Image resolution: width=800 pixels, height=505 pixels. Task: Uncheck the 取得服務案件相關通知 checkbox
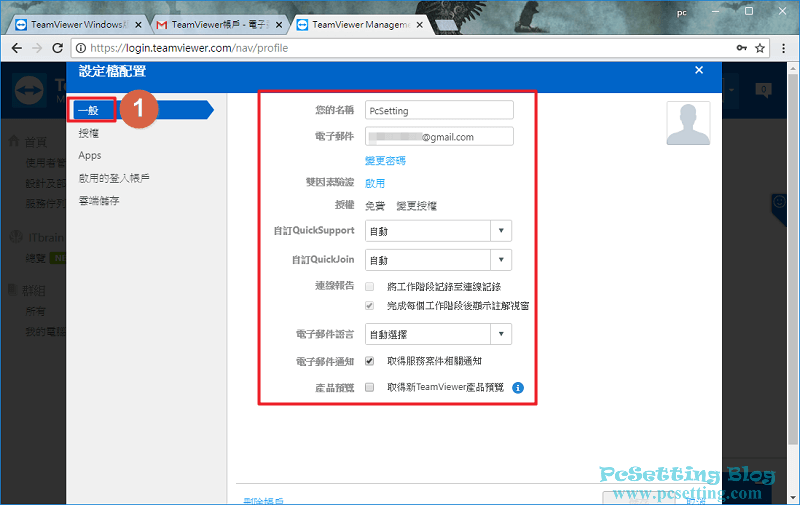[x=370, y=361]
